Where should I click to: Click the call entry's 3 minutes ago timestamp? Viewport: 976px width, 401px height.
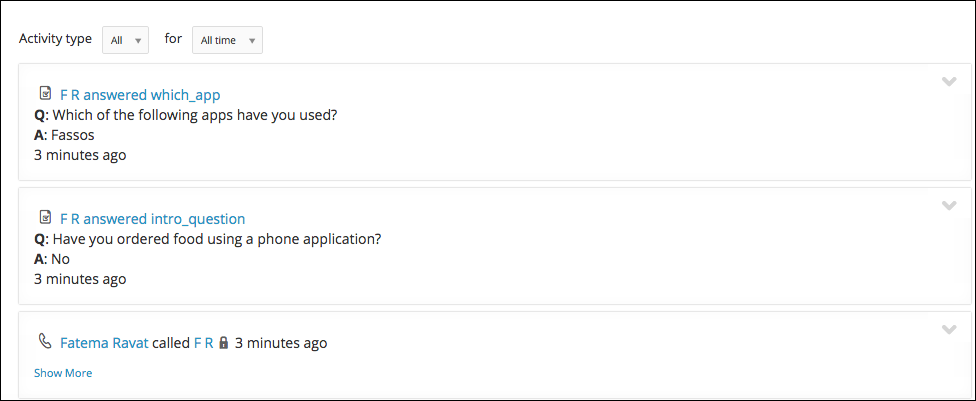(x=281, y=342)
